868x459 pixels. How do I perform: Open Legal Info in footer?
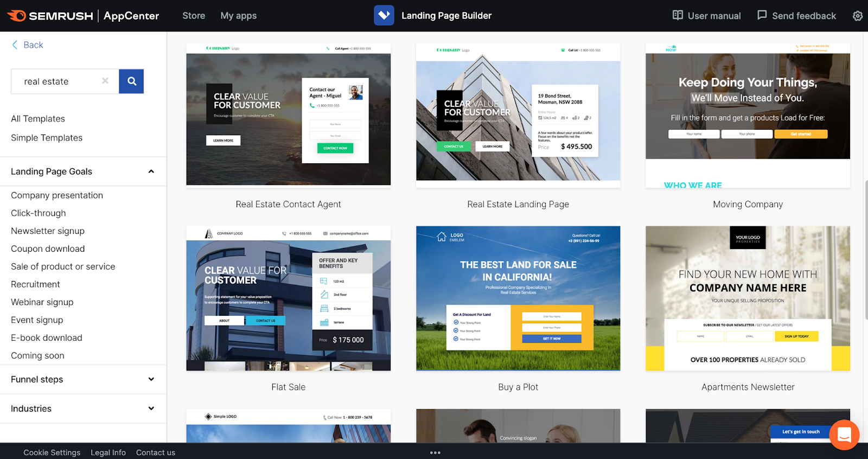click(108, 452)
